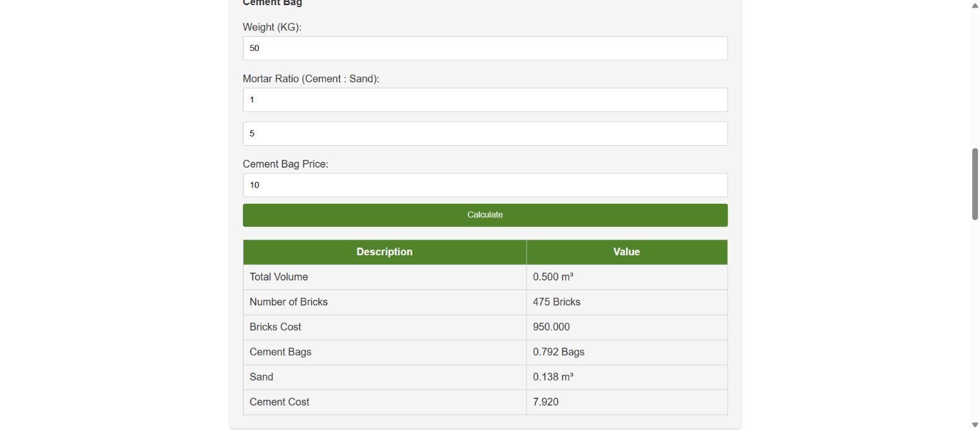Click the Weight (KG): label
The width and height of the screenshot is (980, 430).
click(273, 28)
